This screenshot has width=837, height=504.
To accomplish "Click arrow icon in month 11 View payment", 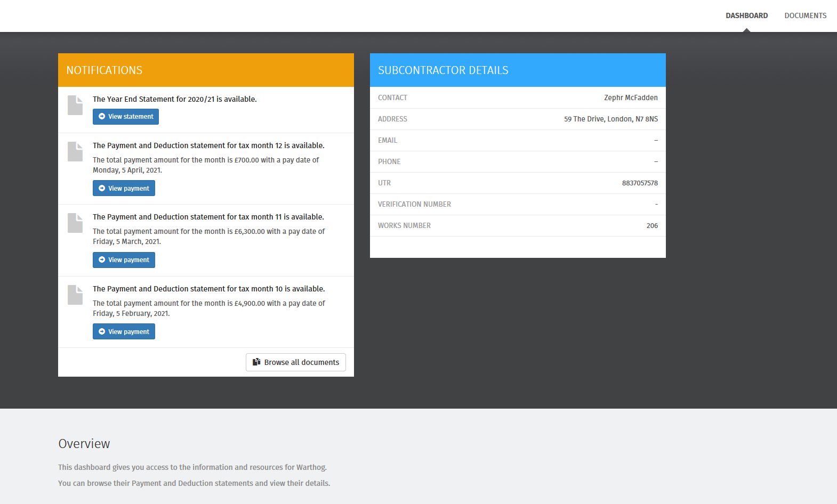I will 102,259.
